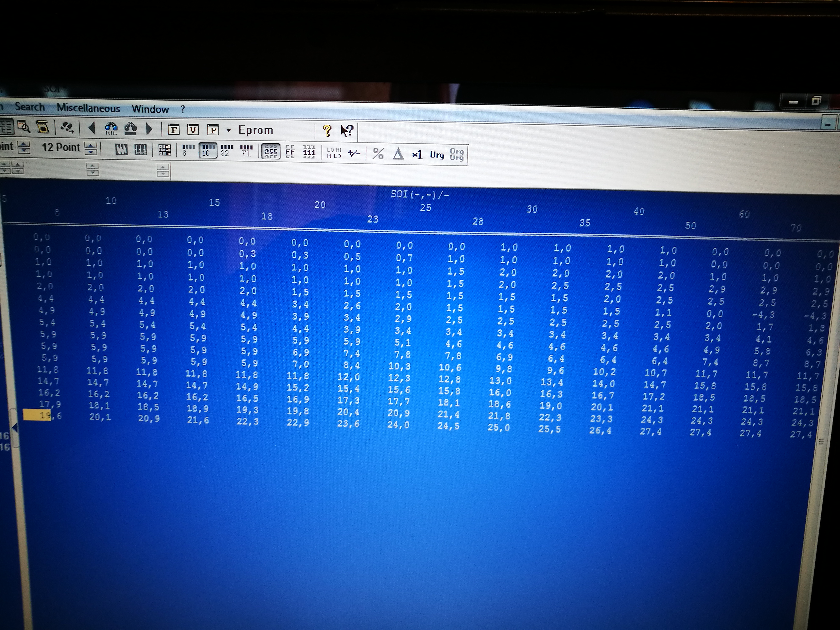Go to previous with left arrow

[91, 128]
